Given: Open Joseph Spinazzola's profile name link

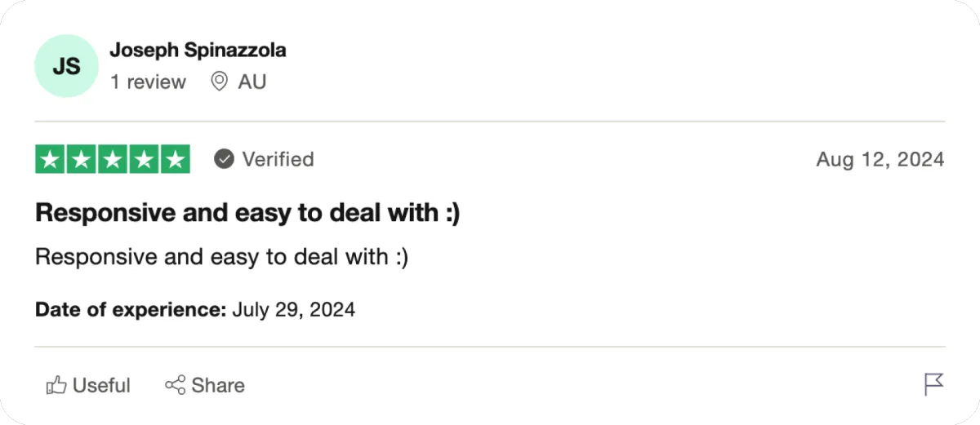Looking at the screenshot, I should coord(198,51).
